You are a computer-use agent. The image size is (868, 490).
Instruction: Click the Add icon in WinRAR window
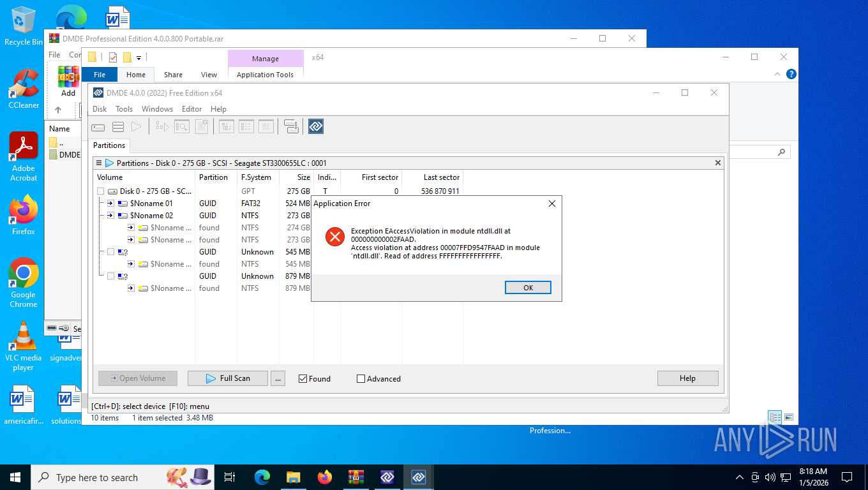point(68,81)
